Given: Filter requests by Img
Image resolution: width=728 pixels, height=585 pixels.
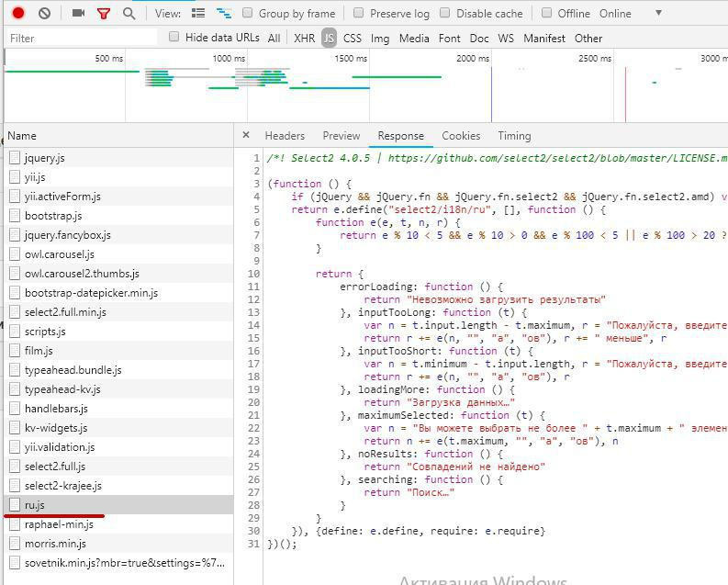Looking at the screenshot, I should click(x=380, y=39).
